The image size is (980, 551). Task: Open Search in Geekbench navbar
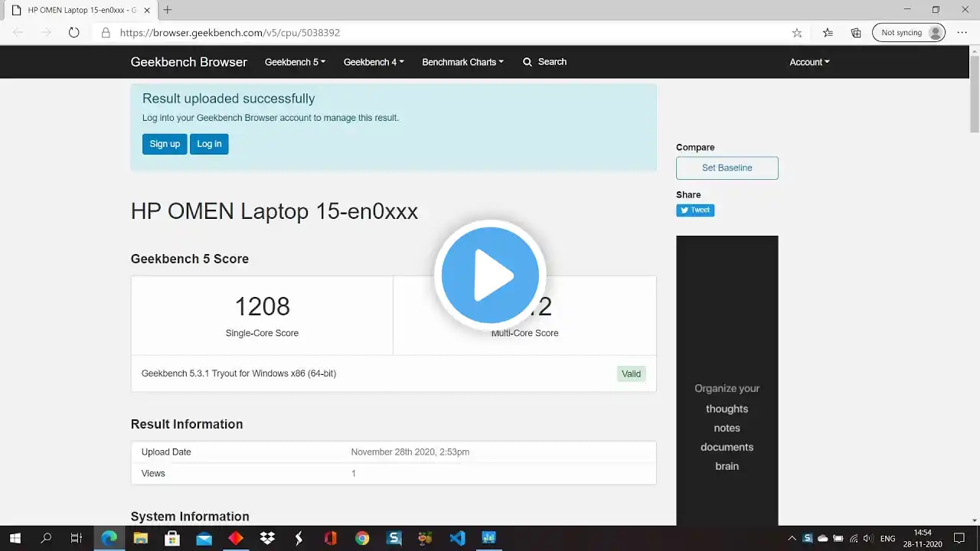pyautogui.click(x=544, y=62)
